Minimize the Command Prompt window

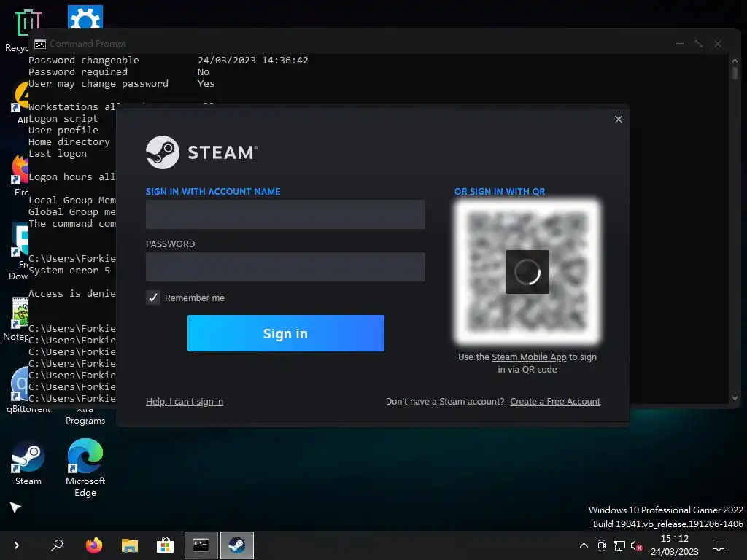pos(680,44)
